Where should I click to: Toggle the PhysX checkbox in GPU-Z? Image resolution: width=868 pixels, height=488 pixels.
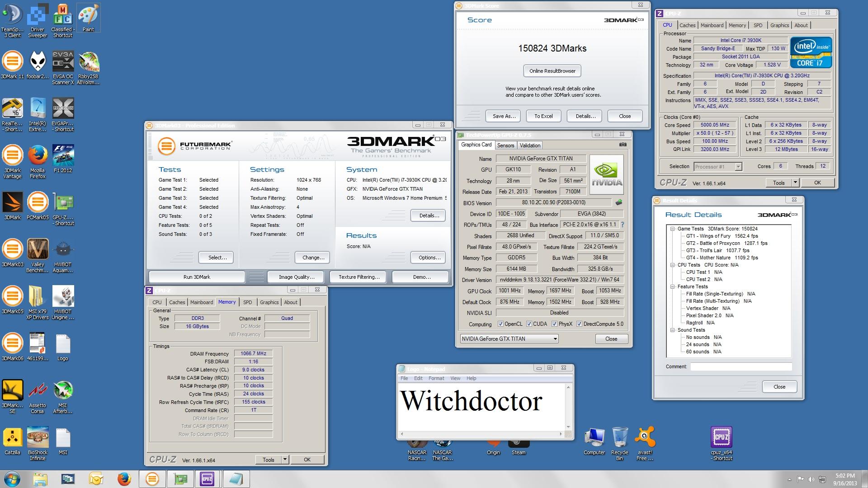click(x=554, y=324)
